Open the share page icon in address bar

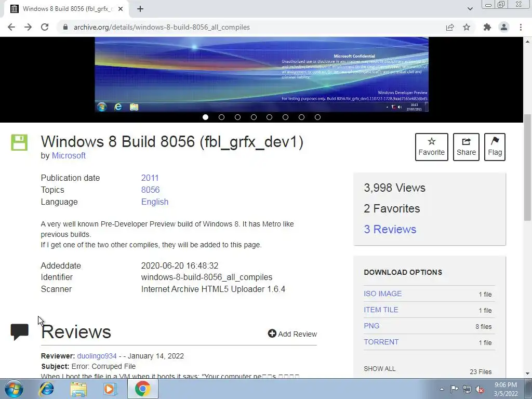click(x=450, y=27)
